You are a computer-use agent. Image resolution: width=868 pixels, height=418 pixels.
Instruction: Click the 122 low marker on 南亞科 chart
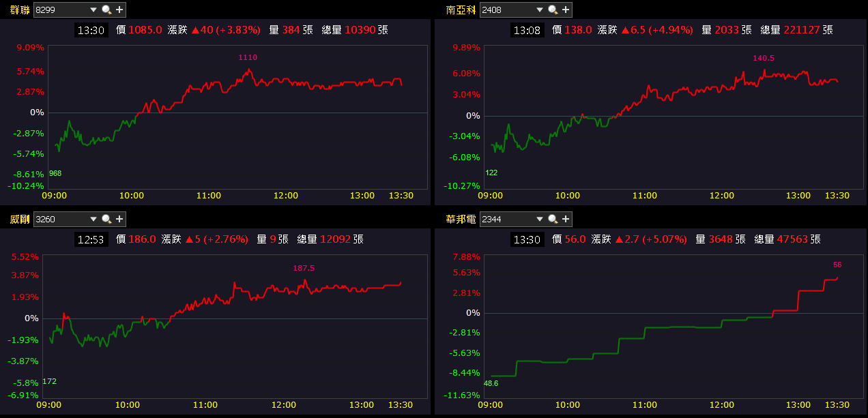click(491, 173)
